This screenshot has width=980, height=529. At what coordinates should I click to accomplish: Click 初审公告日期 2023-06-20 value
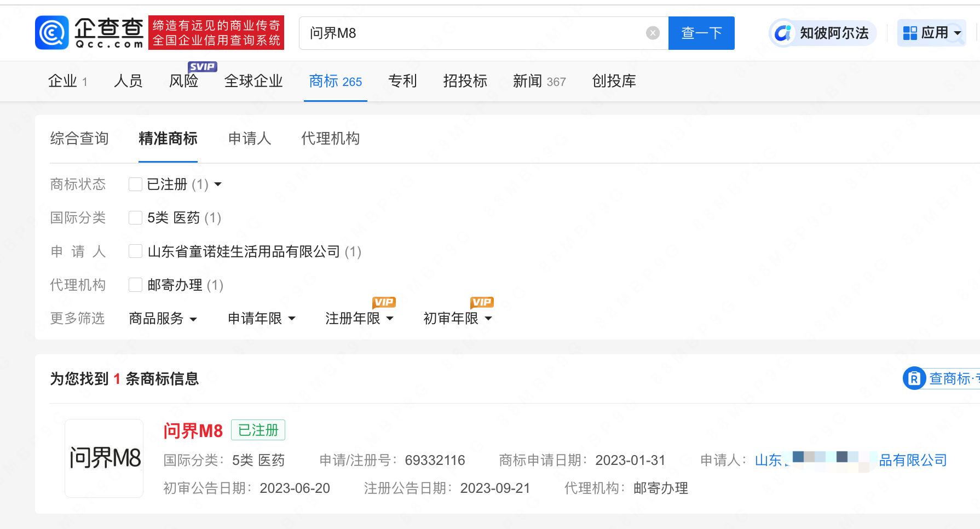click(295, 488)
